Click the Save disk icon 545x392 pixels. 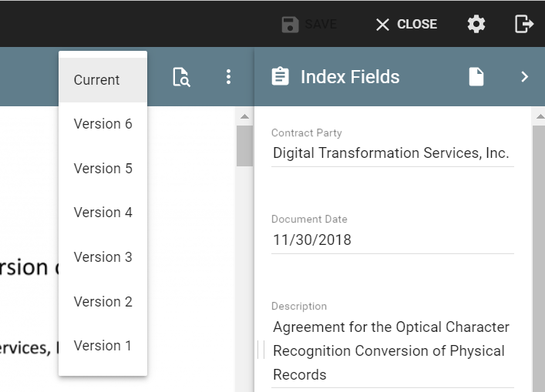coord(291,25)
